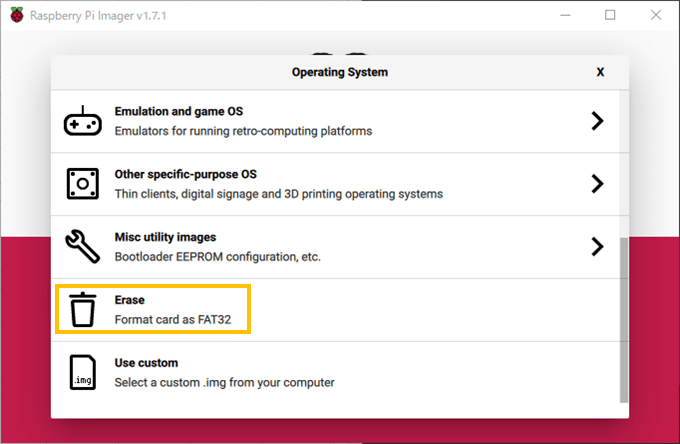680x444 pixels.
Task: Select the "Misc utility images" title text
Action: (165, 237)
